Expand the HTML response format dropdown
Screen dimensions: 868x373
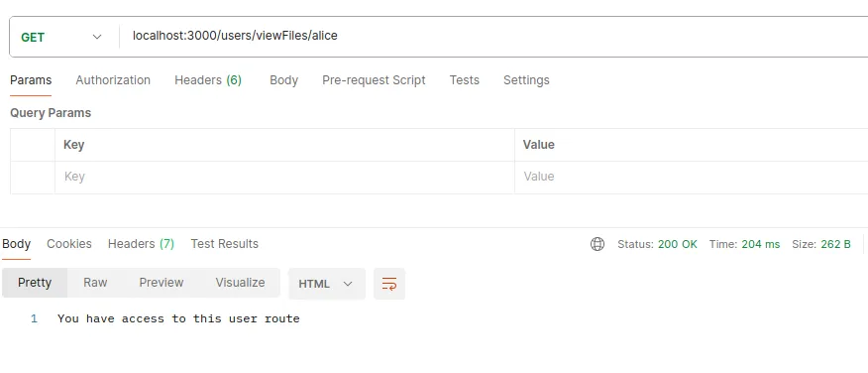[x=327, y=284]
